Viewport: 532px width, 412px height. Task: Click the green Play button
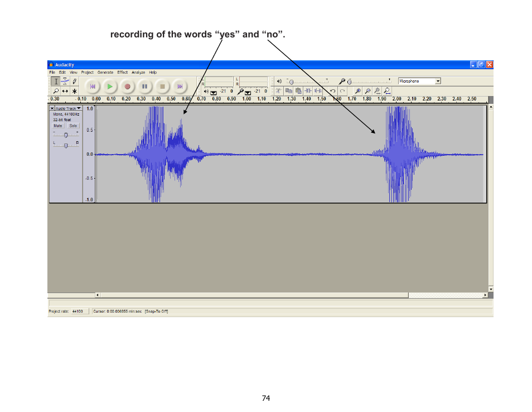tap(110, 87)
